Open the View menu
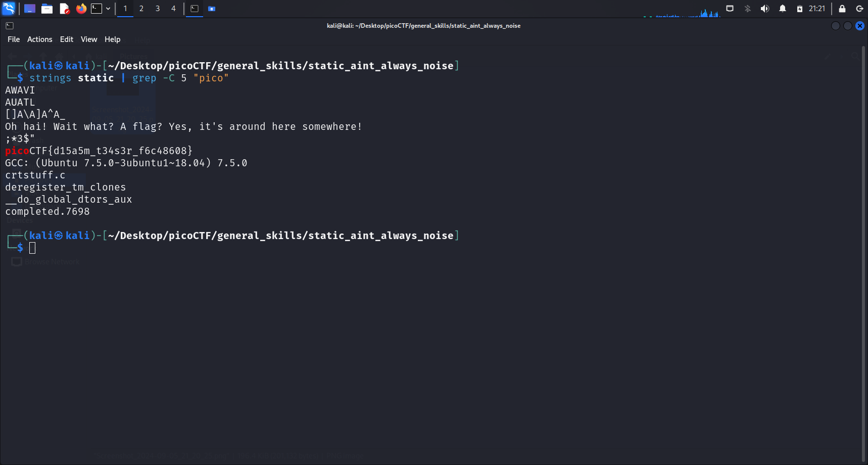Screen dimensions: 868x465 pyautogui.click(x=89, y=39)
